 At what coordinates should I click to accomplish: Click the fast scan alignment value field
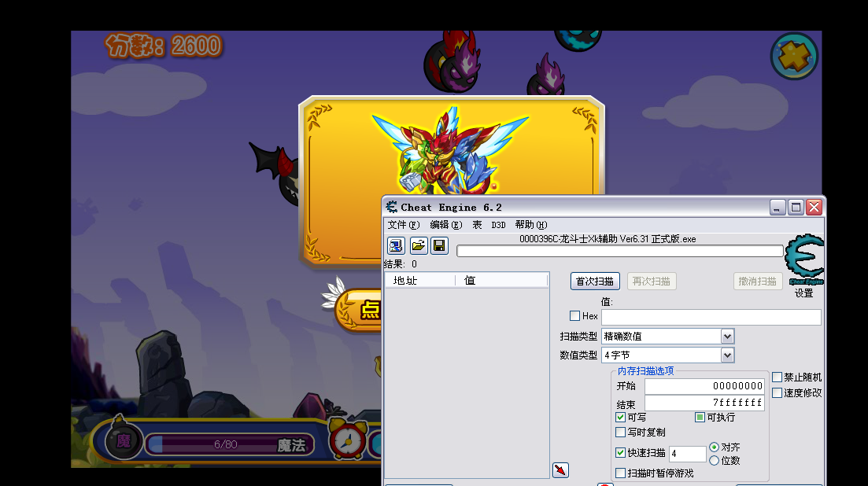[x=688, y=454]
